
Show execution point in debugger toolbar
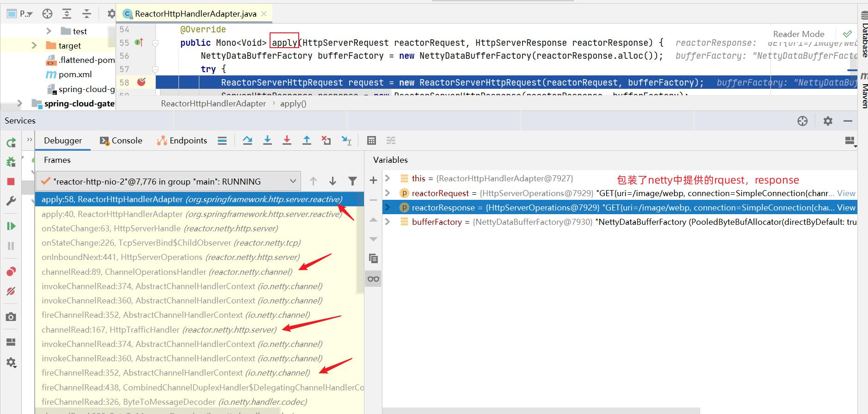coord(222,141)
